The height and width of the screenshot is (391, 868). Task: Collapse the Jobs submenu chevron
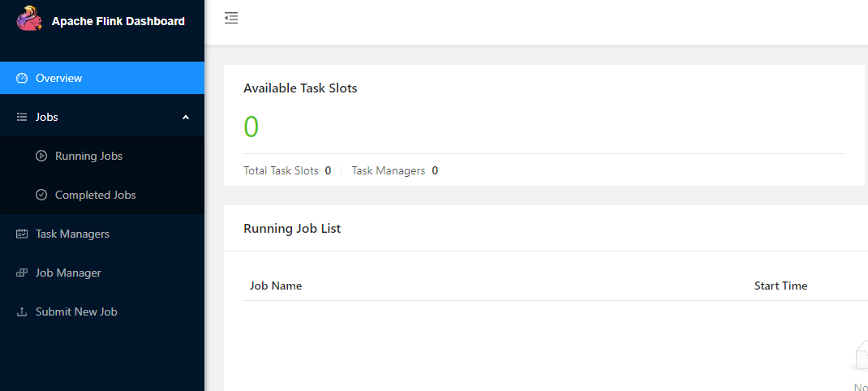point(186,117)
